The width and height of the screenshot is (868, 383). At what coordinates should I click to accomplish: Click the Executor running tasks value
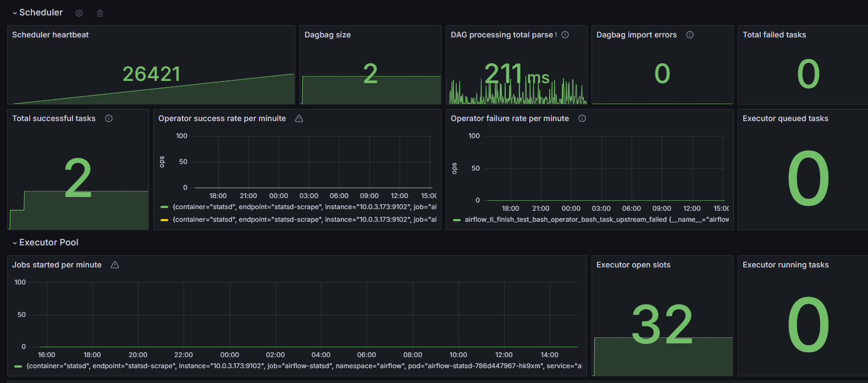(808, 325)
